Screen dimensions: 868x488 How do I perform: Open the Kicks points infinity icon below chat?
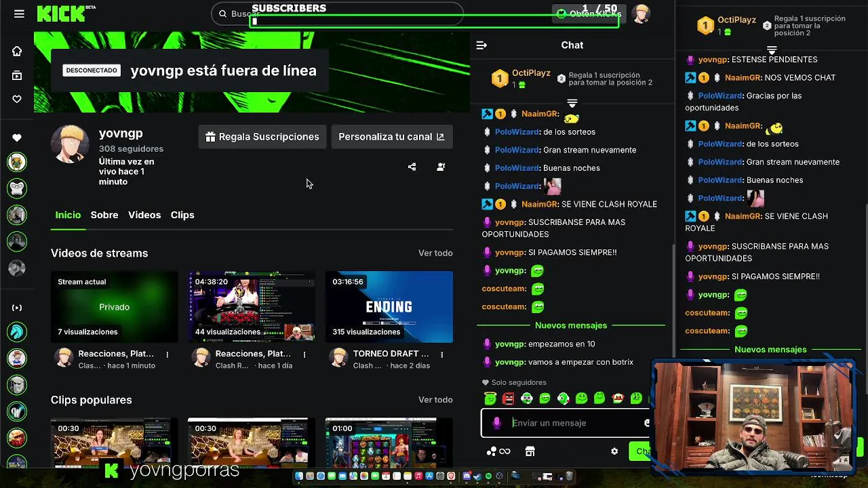click(x=498, y=451)
